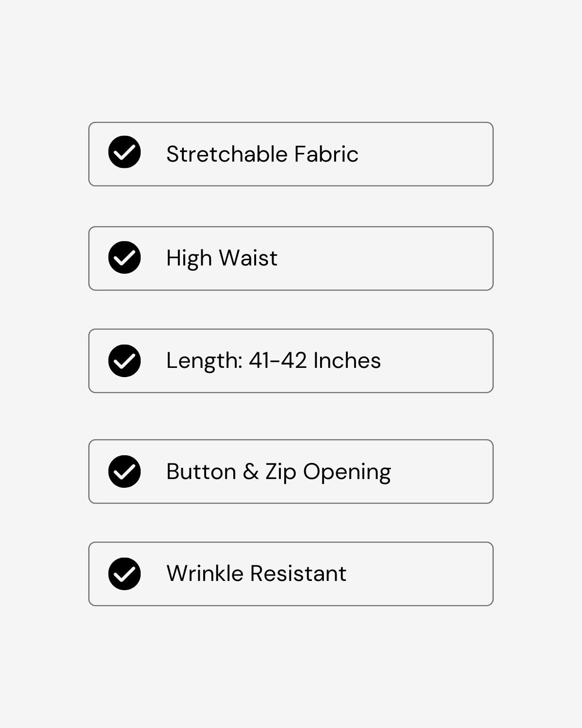Click the word "High" in the second box
This screenshot has height=728, width=582.
(x=189, y=258)
